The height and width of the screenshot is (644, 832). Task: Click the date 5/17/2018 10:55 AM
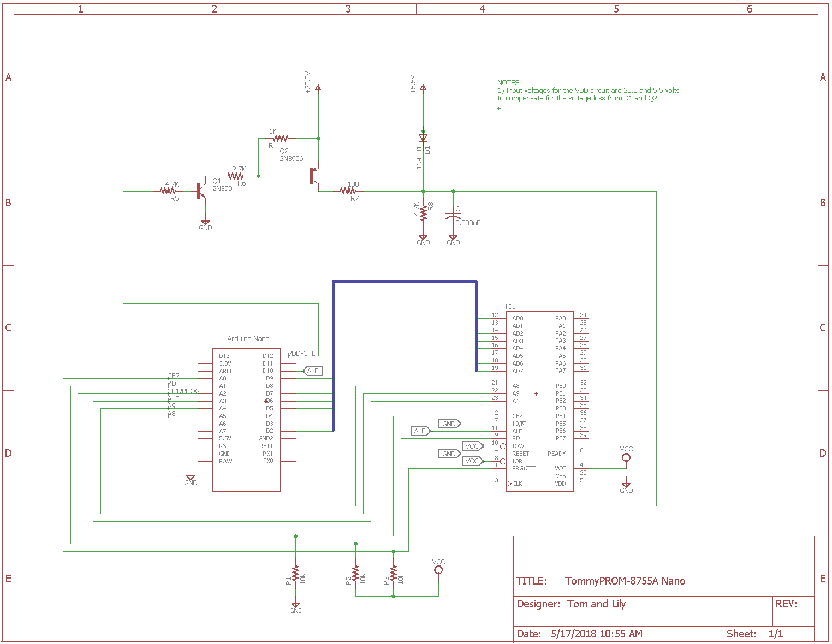click(597, 634)
